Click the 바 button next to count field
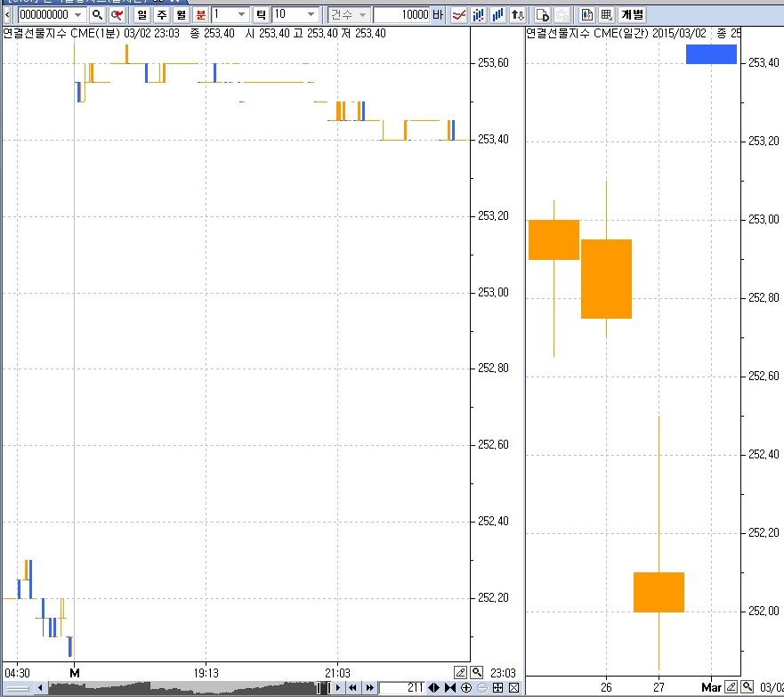784x697 pixels. point(437,15)
